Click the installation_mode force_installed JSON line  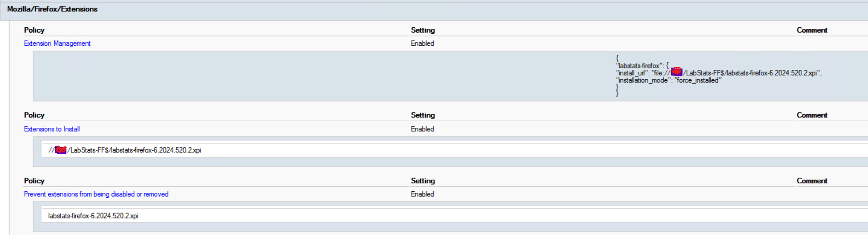(668, 80)
